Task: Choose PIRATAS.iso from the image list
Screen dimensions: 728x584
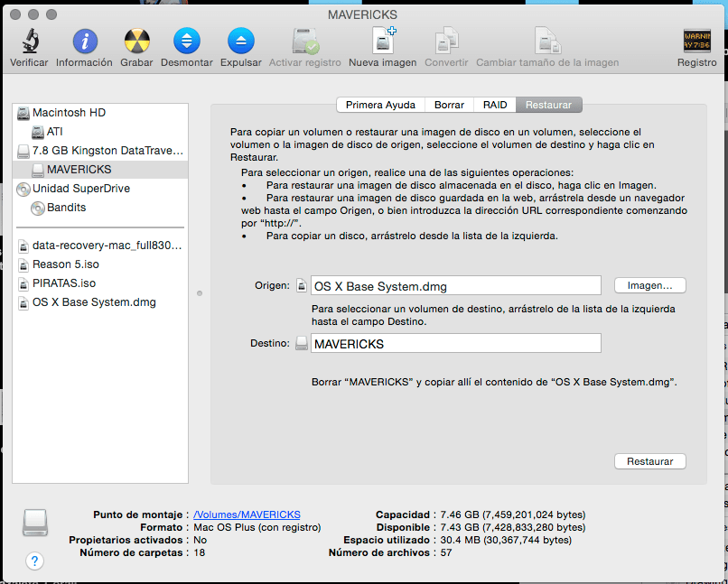Action: coord(63,283)
